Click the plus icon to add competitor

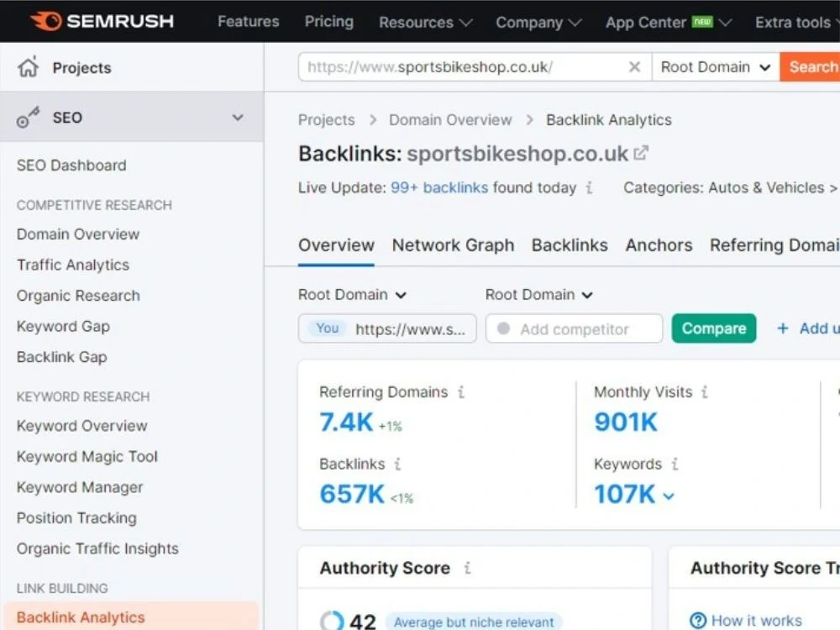point(783,328)
